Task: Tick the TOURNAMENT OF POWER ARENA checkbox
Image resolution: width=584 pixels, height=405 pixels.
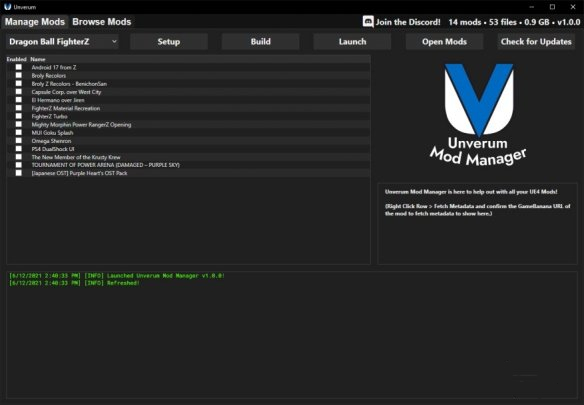Action: click(19, 165)
